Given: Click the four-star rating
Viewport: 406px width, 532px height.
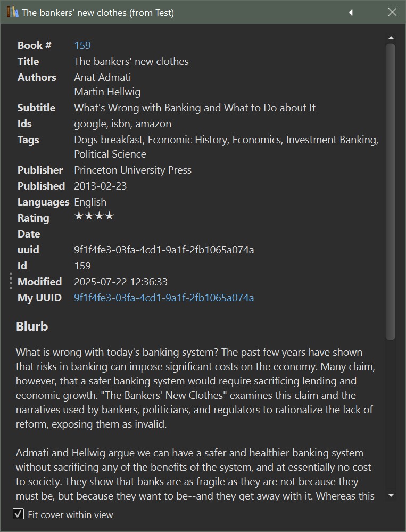Looking at the screenshot, I should coord(94,216).
